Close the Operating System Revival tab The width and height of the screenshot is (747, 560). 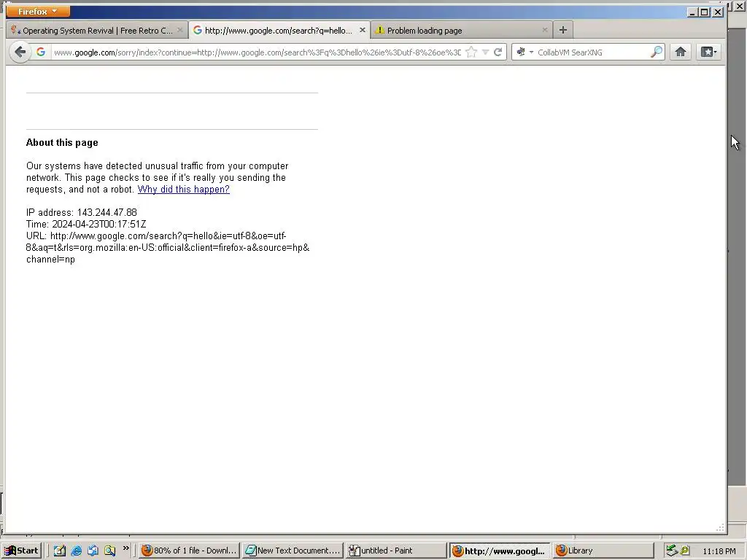pyautogui.click(x=179, y=30)
